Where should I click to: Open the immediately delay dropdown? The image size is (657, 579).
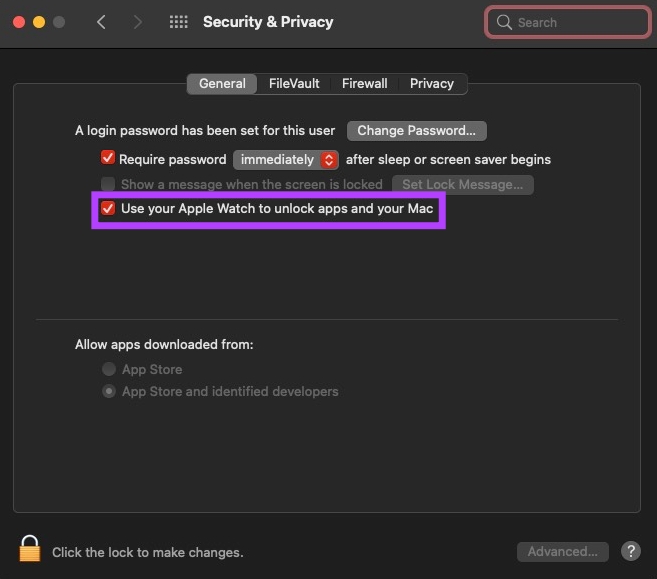tap(286, 160)
